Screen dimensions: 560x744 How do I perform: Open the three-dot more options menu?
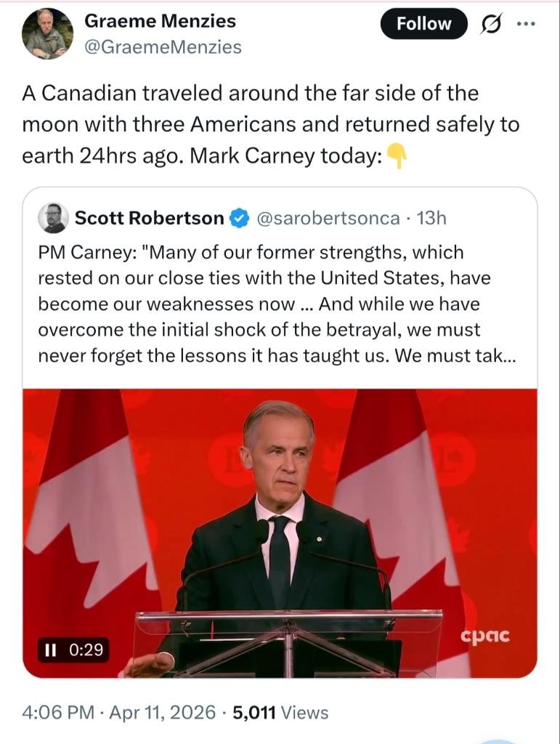(x=524, y=23)
